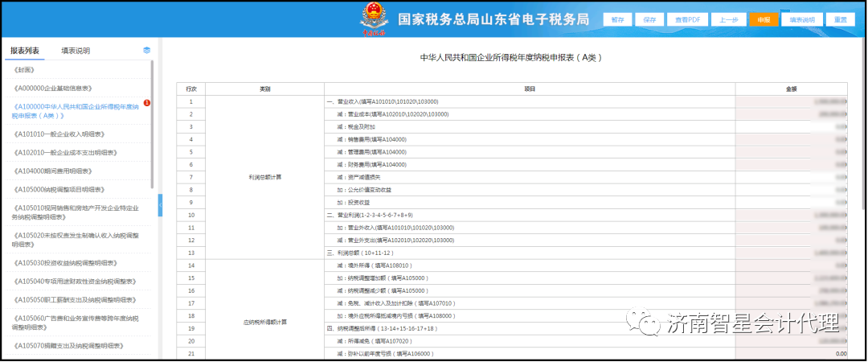This screenshot has height=362, width=868.
Task: Click amount cell for row 1 营业收入
Action: 791,101
